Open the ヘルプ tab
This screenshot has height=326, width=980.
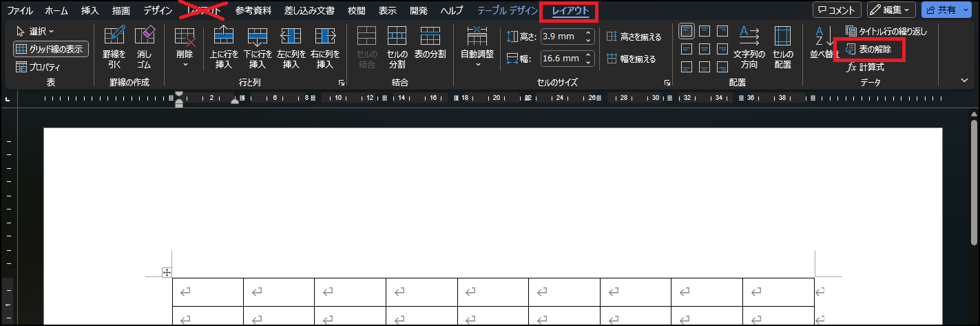[452, 10]
